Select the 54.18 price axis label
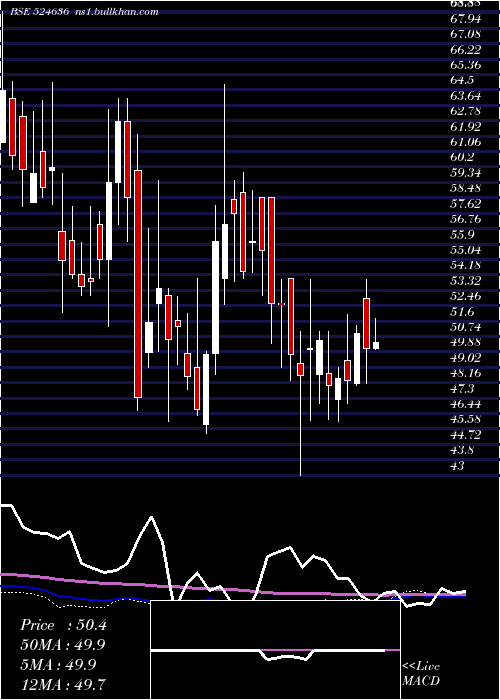 tap(466, 265)
